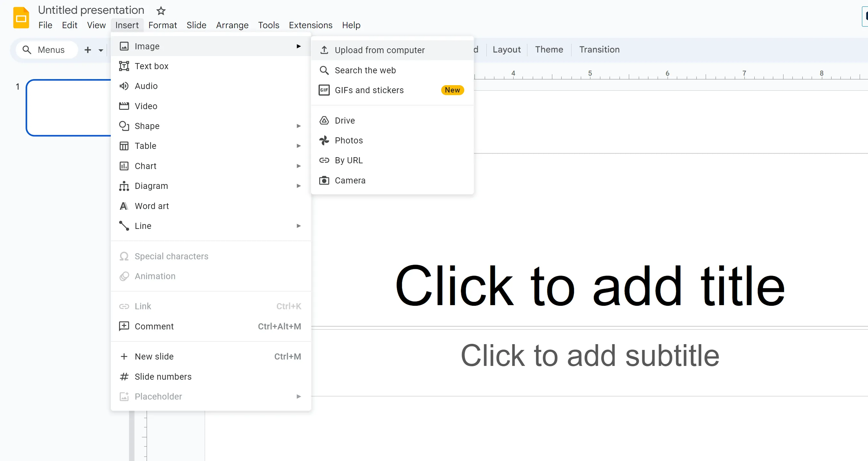Select Drive image source option

345,120
